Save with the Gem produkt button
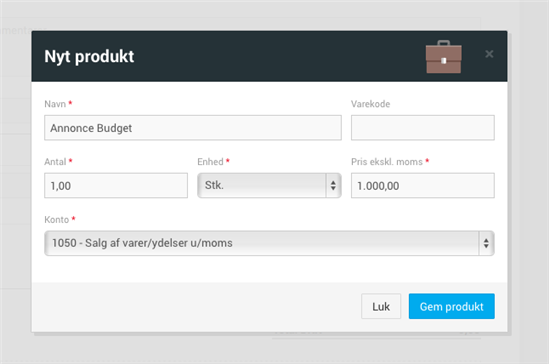The image size is (549, 364). pyautogui.click(x=452, y=306)
